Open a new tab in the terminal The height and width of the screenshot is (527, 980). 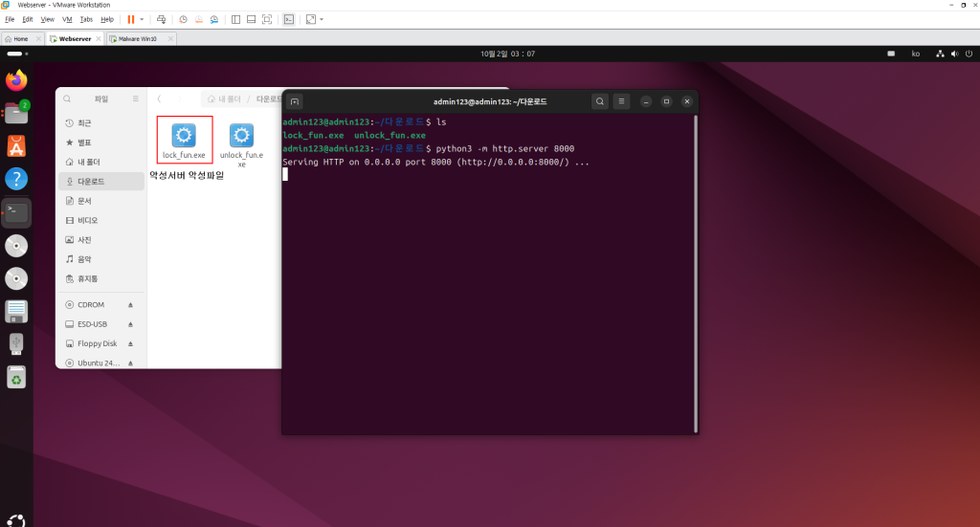click(x=296, y=101)
